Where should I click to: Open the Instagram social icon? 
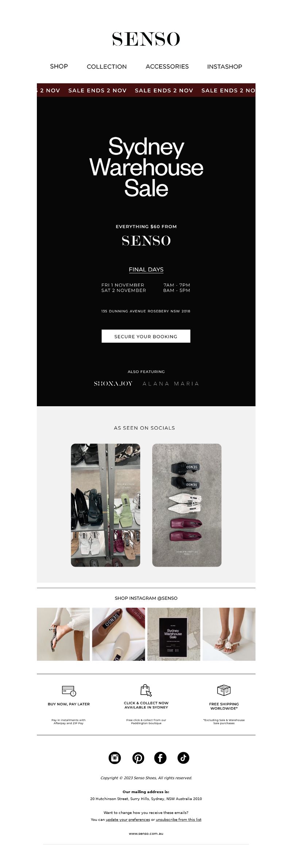pyautogui.click(x=115, y=758)
